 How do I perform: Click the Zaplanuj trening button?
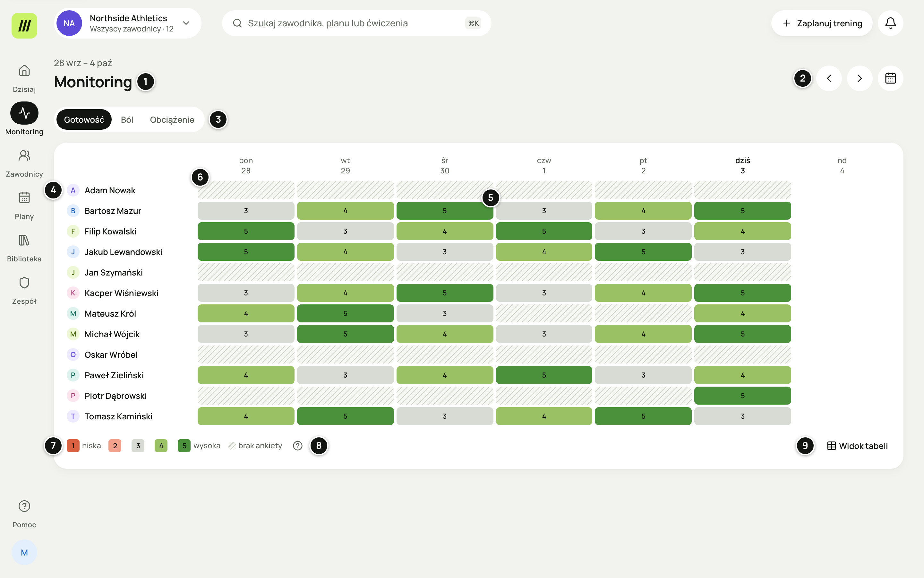click(822, 23)
